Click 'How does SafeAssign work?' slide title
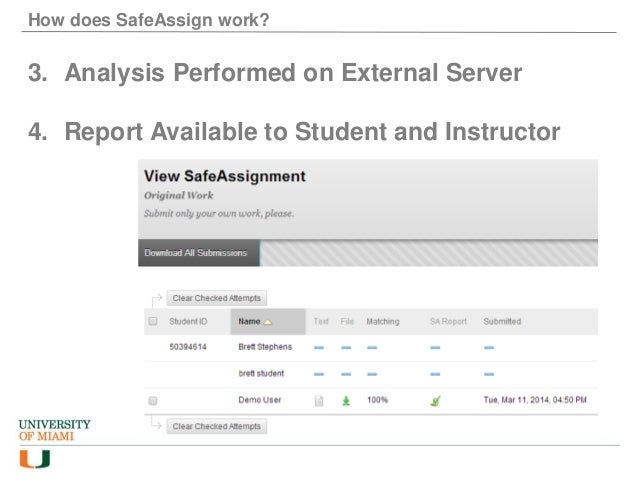 pyautogui.click(x=149, y=20)
